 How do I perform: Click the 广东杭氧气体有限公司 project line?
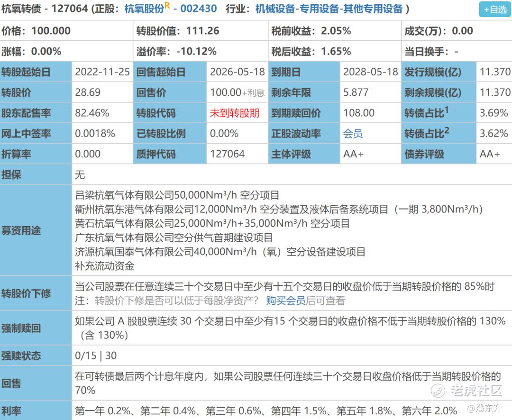(x=174, y=238)
